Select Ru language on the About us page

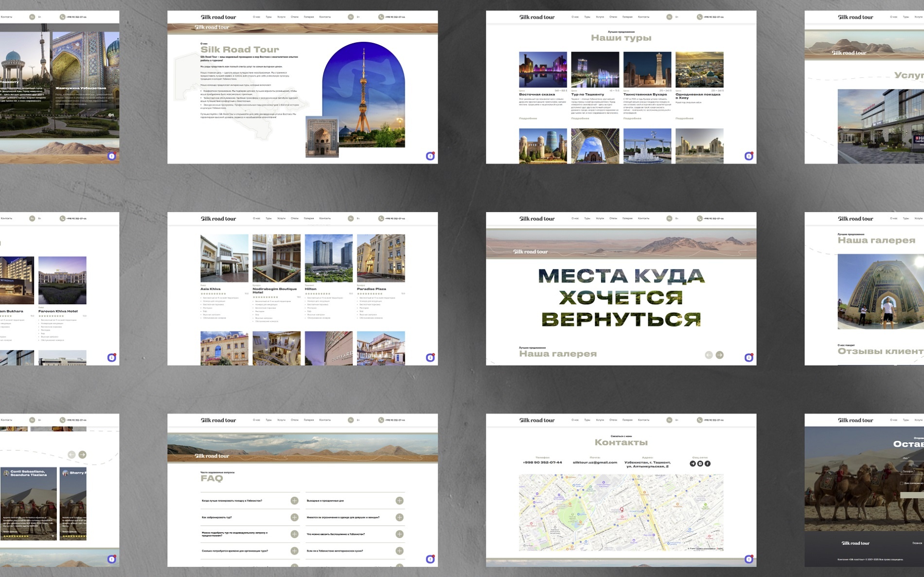click(351, 17)
